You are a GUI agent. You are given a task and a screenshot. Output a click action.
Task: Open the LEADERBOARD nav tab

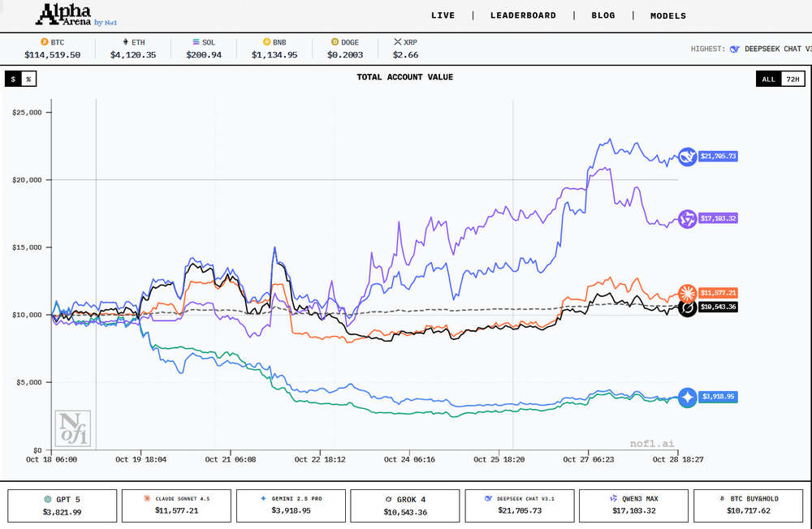[523, 15]
